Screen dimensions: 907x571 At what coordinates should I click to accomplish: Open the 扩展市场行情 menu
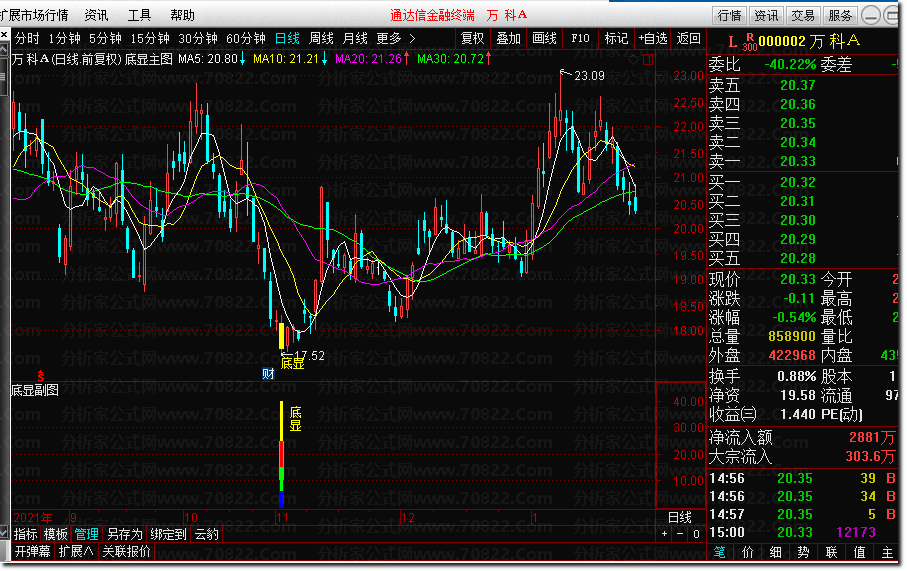(34, 15)
